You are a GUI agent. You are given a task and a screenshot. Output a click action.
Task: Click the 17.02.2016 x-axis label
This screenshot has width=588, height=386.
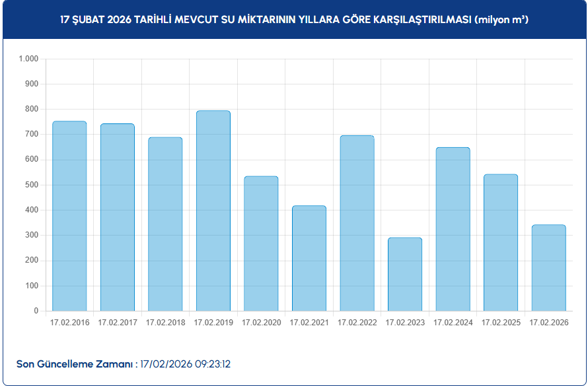tap(69, 323)
